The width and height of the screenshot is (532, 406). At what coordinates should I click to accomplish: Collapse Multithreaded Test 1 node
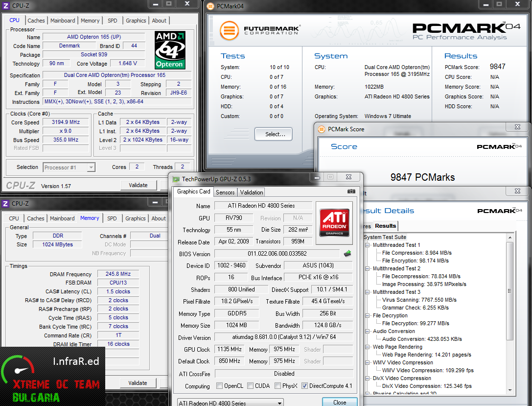click(368, 245)
